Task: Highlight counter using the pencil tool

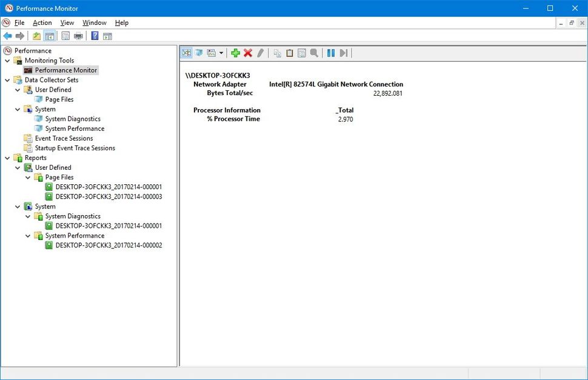Action: point(260,53)
